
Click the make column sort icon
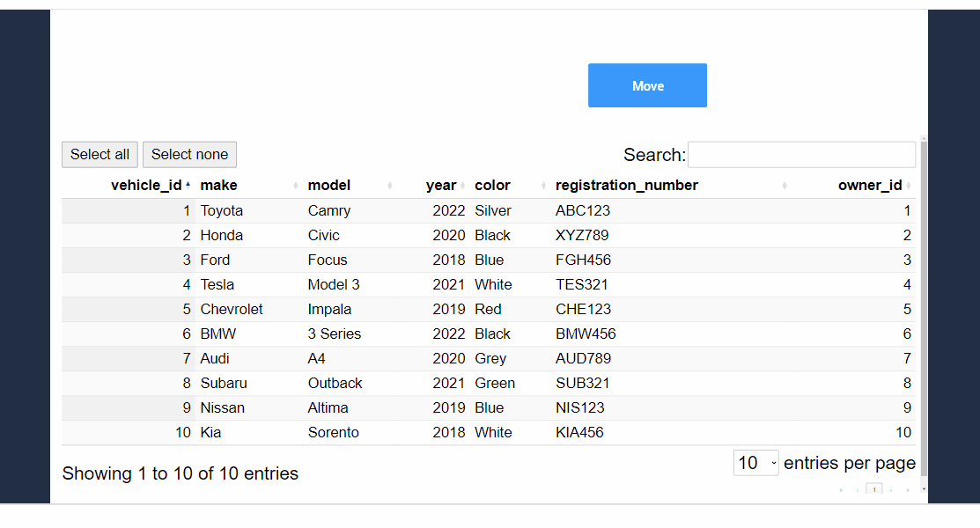coord(296,186)
